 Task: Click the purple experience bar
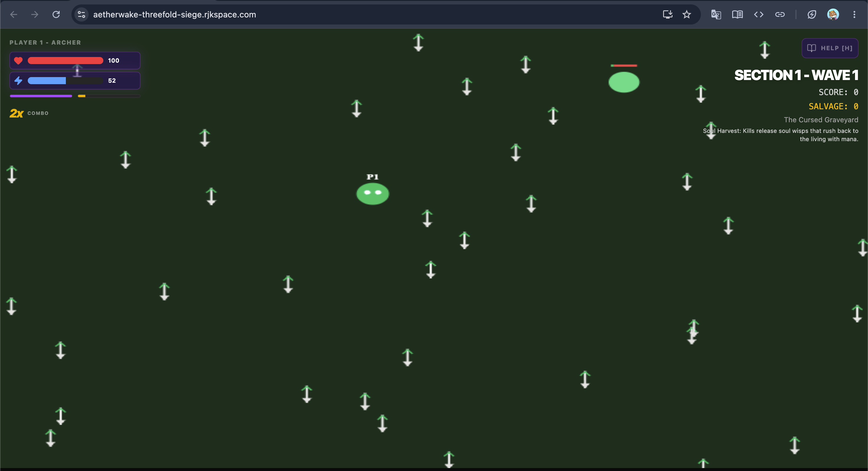point(41,96)
